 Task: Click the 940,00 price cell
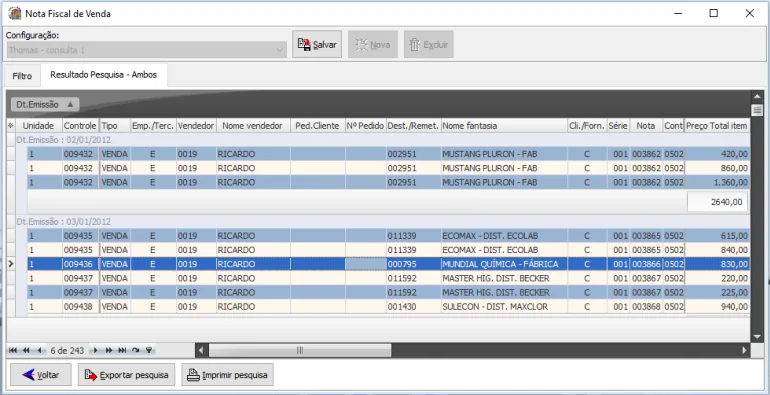[716, 307]
